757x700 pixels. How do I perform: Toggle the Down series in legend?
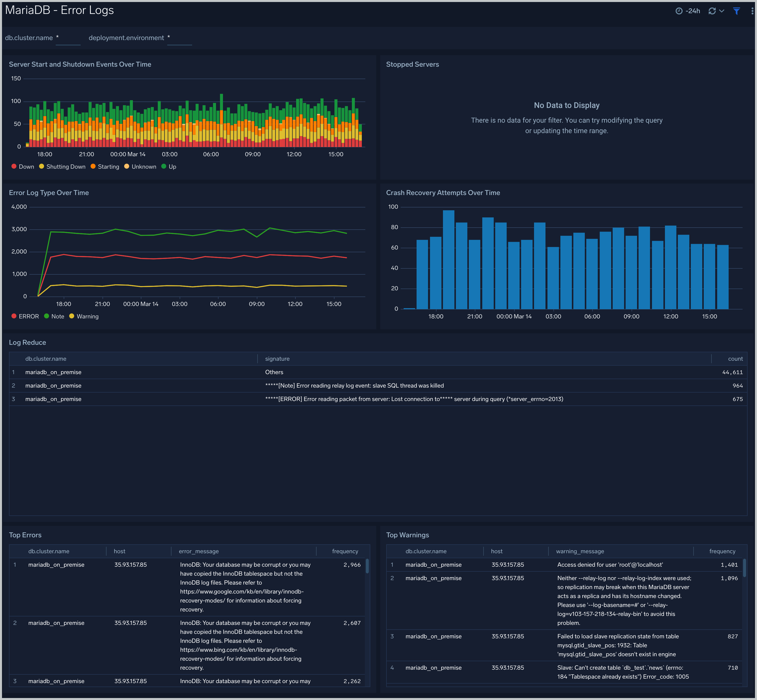point(26,167)
